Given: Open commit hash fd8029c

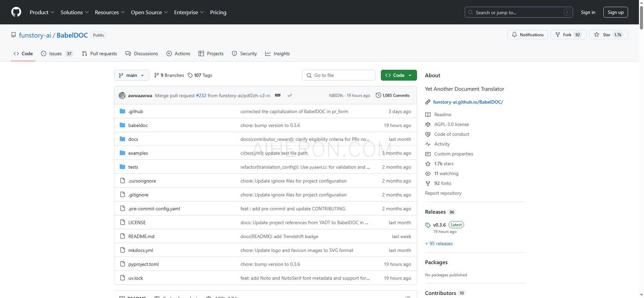Looking at the screenshot, I should coord(336,95).
